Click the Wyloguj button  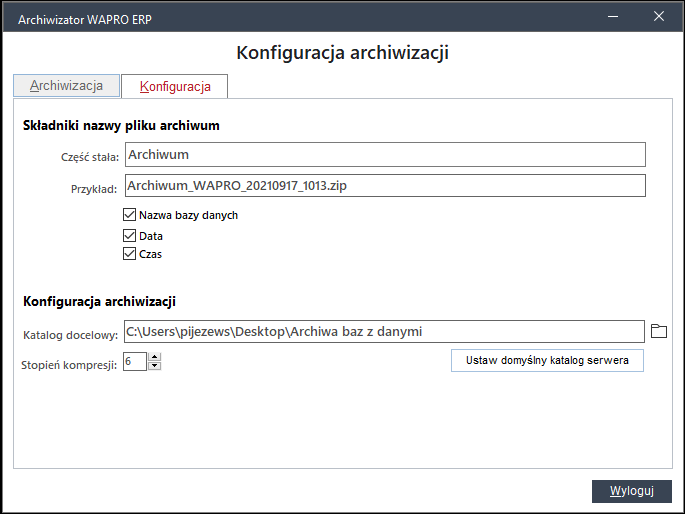[x=632, y=491]
